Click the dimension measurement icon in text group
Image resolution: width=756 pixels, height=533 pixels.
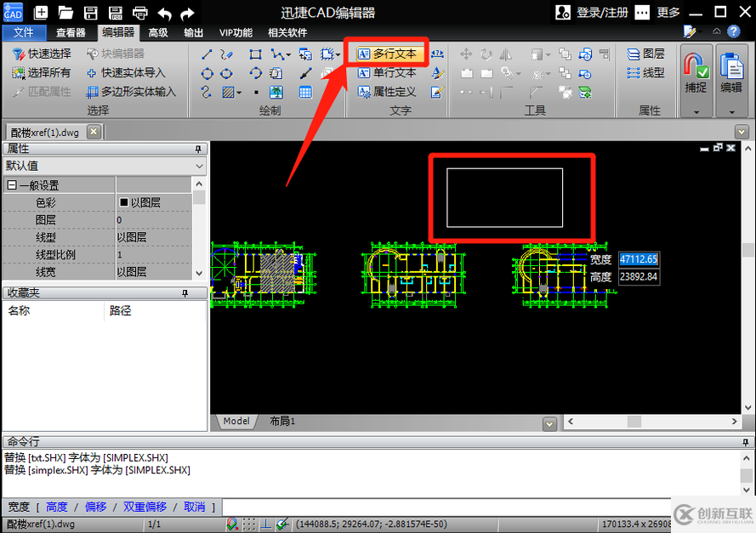437,54
